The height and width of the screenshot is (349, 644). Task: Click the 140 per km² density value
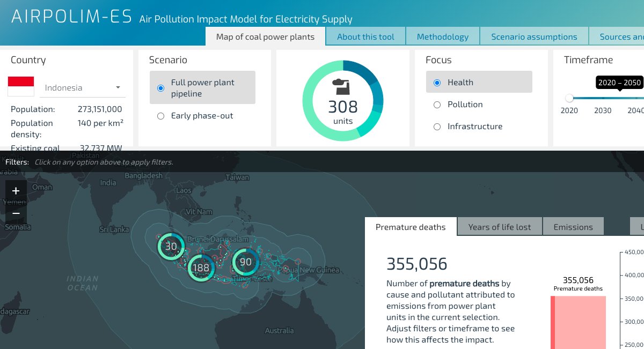pyautogui.click(x=100, y=123)
